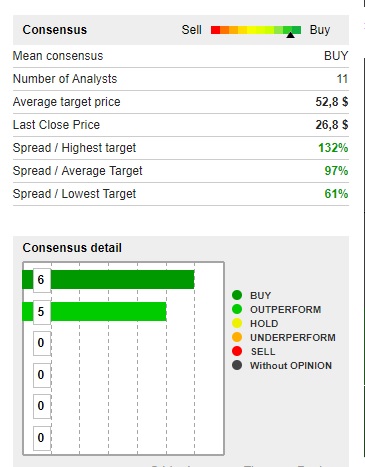Image resolution: width=365 pixels, height=467 pixels.
Task: Select the Average target price row
Action: [181, 102]
